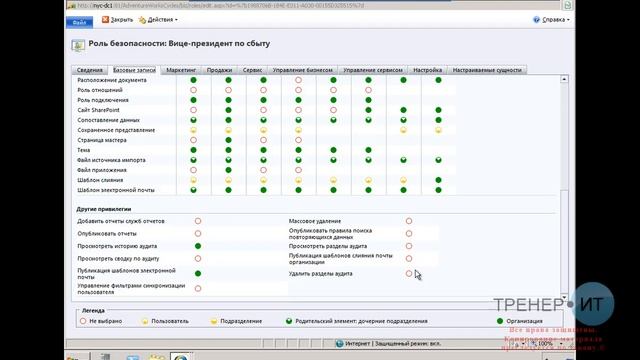Select the sole green circle in Страница мастера row
Image resolution: width=640 pixels, height=360 pixels.
(x=229, y=140)
